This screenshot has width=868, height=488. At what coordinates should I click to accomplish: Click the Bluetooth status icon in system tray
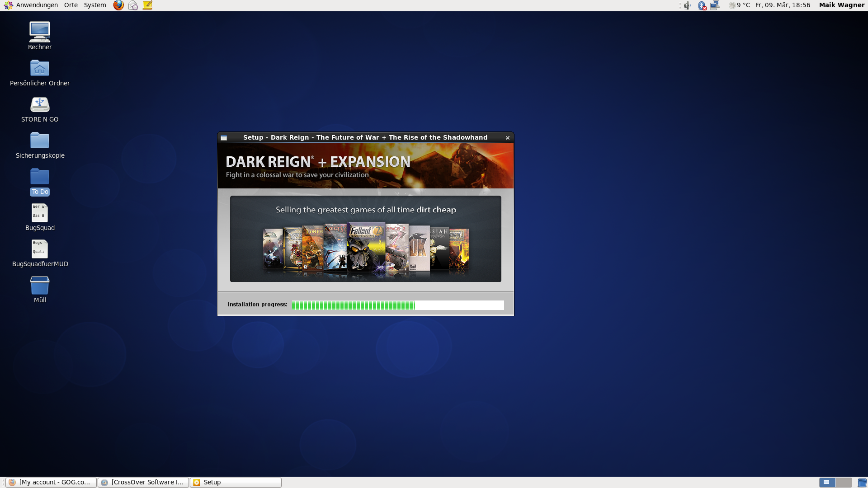coord(702,5)
